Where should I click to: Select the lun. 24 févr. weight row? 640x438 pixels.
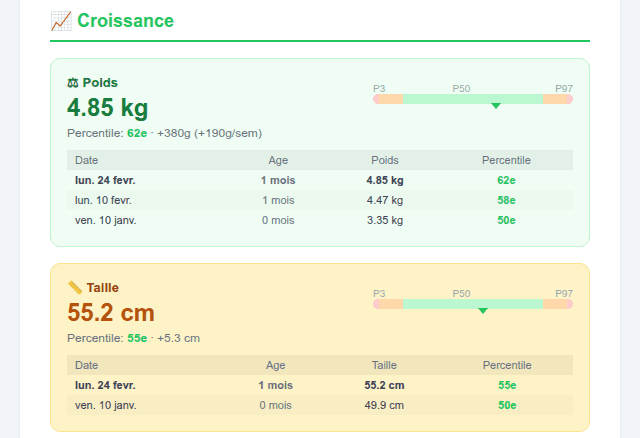click(319, 180)
